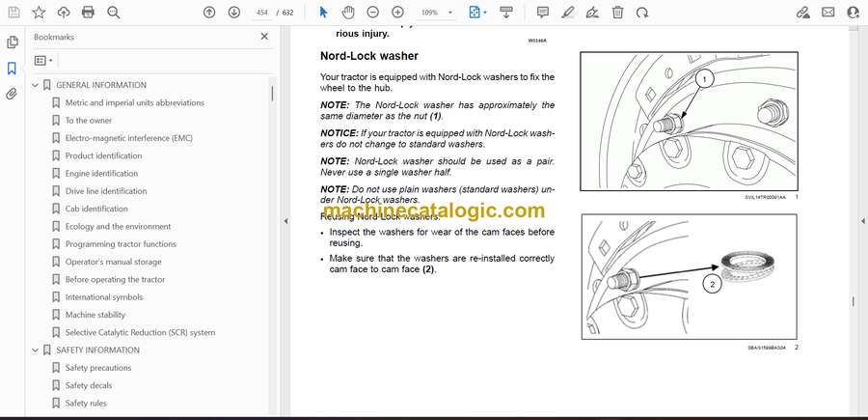868x420 pixels.
Task: Click the page number field showing 454
Action: pyautogui.click(x=262, y=13)
